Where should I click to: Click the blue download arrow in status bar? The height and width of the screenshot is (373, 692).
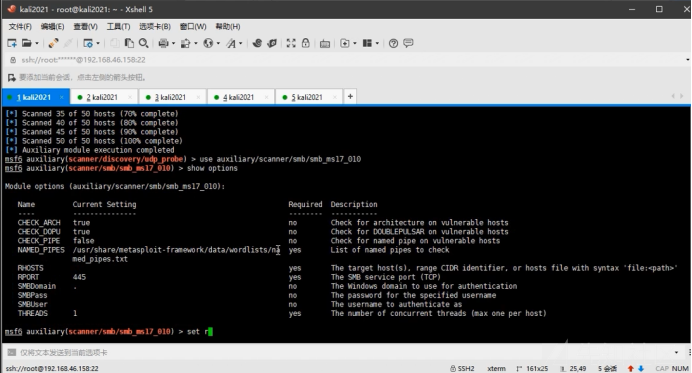coord(641,368)
